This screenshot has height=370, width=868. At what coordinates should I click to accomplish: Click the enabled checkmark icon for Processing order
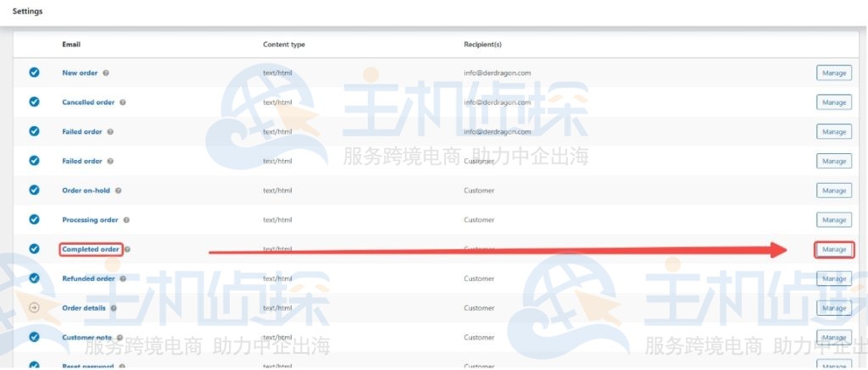tap(34, 219)
